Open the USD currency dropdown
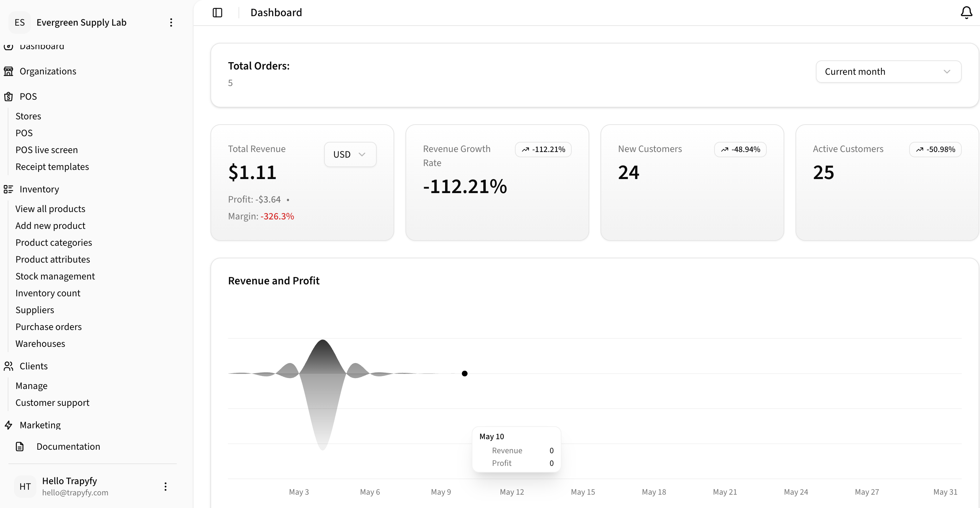This screenshot has height=508, width=980. (x=350, y=154)
